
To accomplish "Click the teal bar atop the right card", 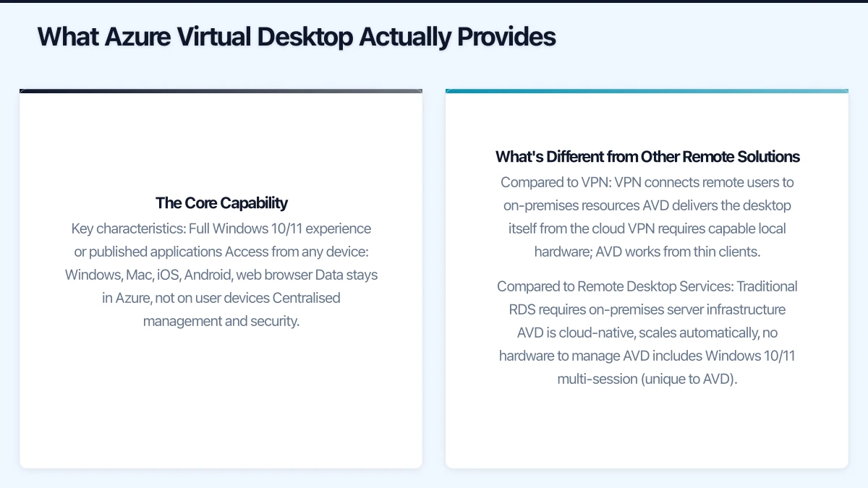I will click(x=647, y=90).
